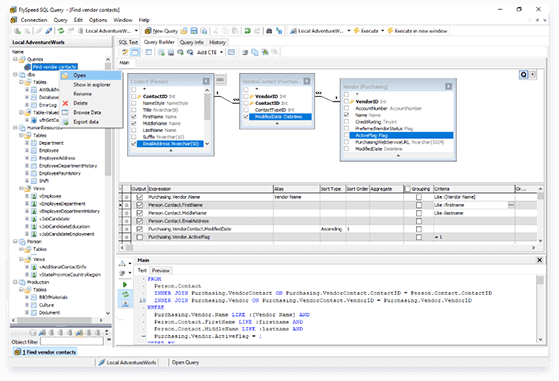Open the Connection menu
The width and height of the screenshot is (559, 381).
34,20
